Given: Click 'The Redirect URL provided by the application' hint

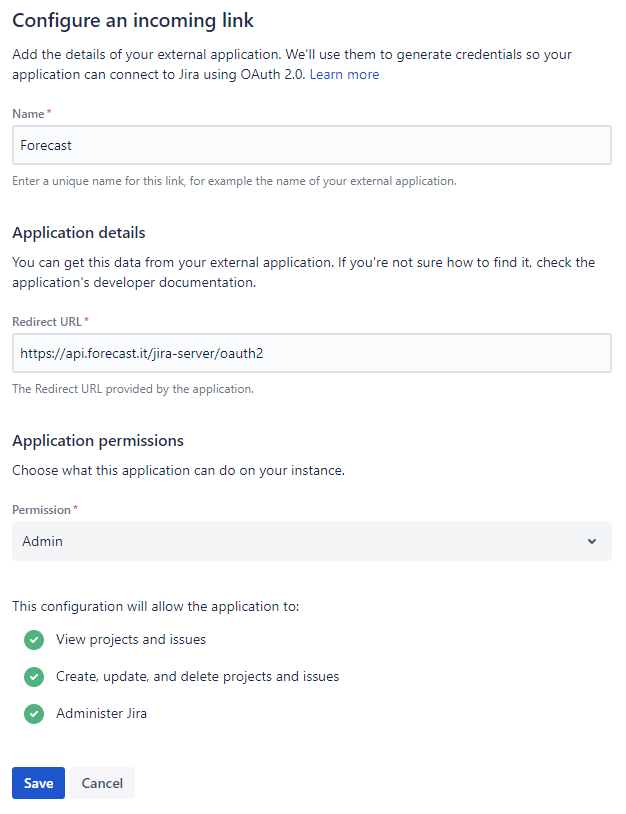Looking at the screenshot, I should click(x=133, y=389).
